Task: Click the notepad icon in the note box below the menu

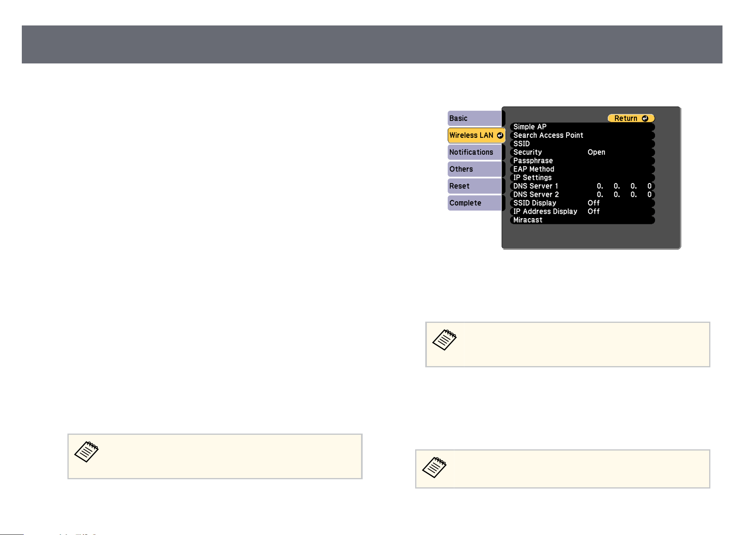Action: (444, 340)
